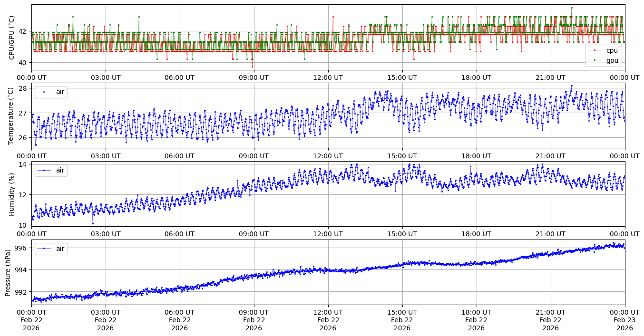The image size is (644, 336).
Task: Click the 06:00 UT Feb 22 label under Pressure plot
Action: [x=179, y=320]
